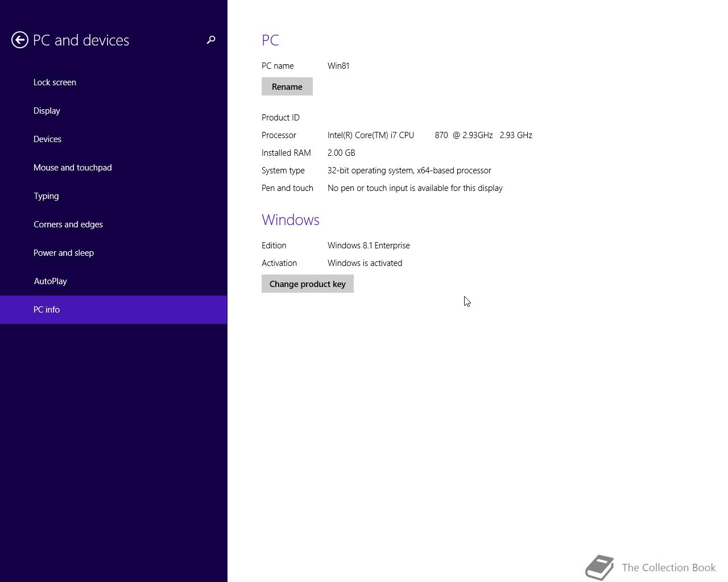Click the 32-bit operating system text
Screen dimensions: 728x582
409,171
